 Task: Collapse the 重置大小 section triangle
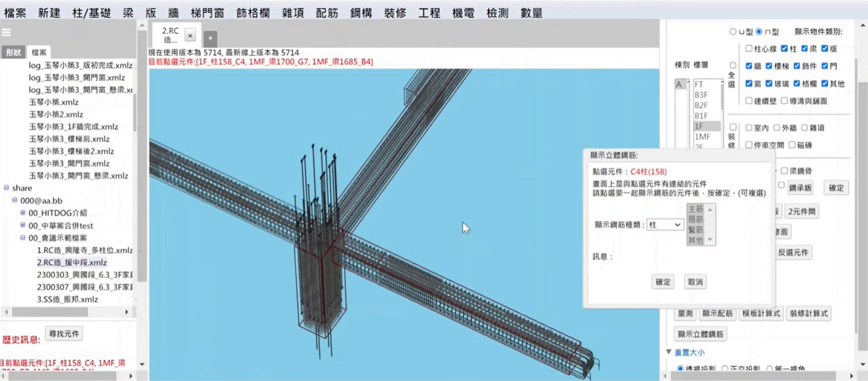(x=669, y=352)
